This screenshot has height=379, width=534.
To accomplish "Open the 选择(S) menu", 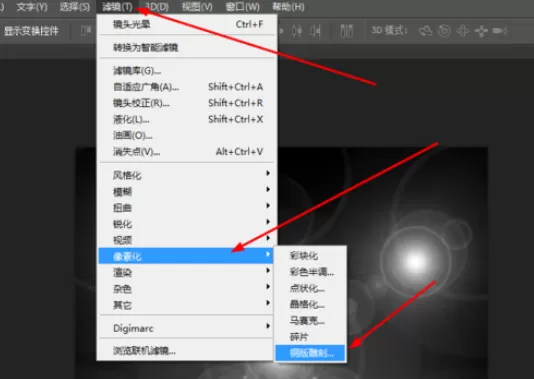I will [75, 7].
